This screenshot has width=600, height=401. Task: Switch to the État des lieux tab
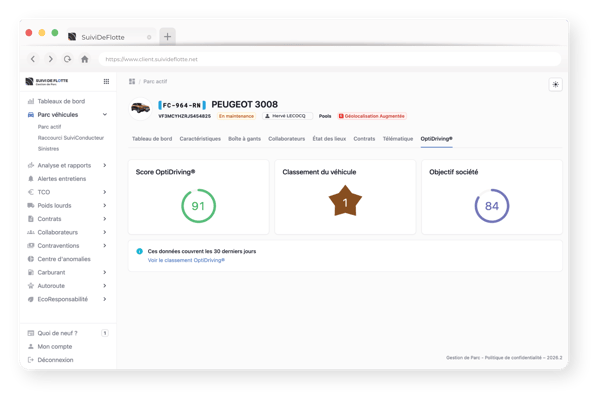[x=329, y=139]
